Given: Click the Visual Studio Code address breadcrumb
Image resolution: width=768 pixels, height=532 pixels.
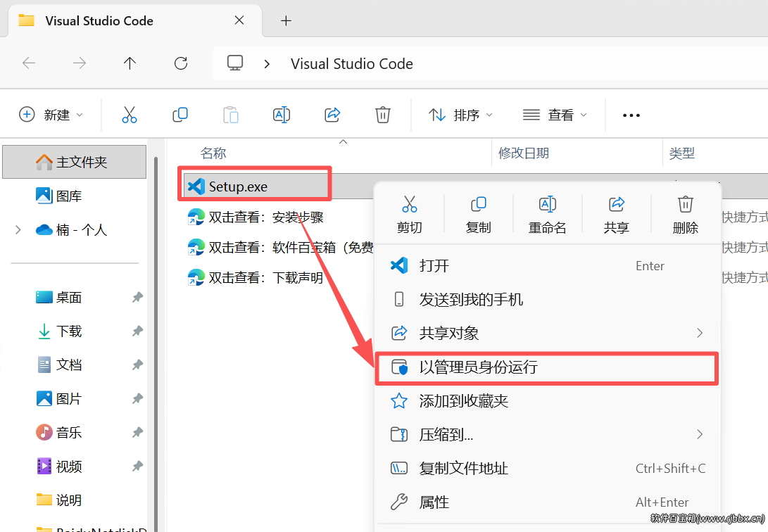Looking at the screenshot, I should [352, 63].
